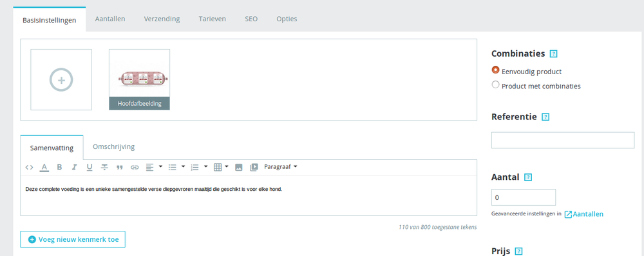Switch to the Omschrijving editor tab
The image size is (644, 256).
coord(114,146)
